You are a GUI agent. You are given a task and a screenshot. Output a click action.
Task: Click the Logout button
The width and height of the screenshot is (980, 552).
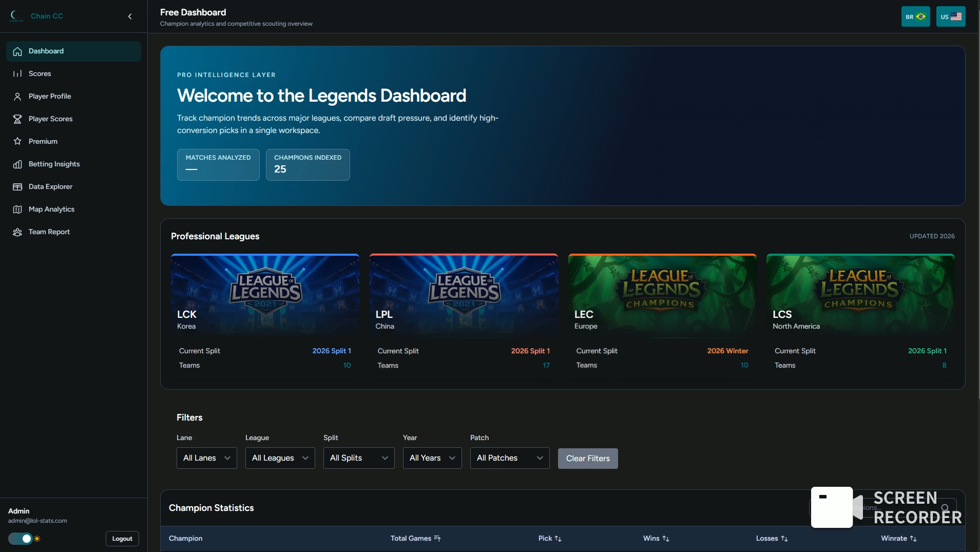click(x=122, y=538)
